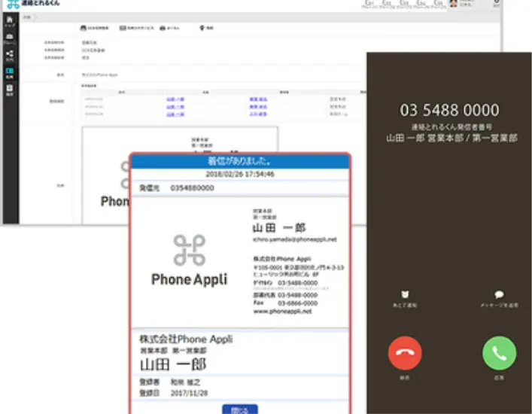Viewport: 532px width, 414px height.
Task: Tap the remind-later bell icon on call screen
Action: pos(405,294)
